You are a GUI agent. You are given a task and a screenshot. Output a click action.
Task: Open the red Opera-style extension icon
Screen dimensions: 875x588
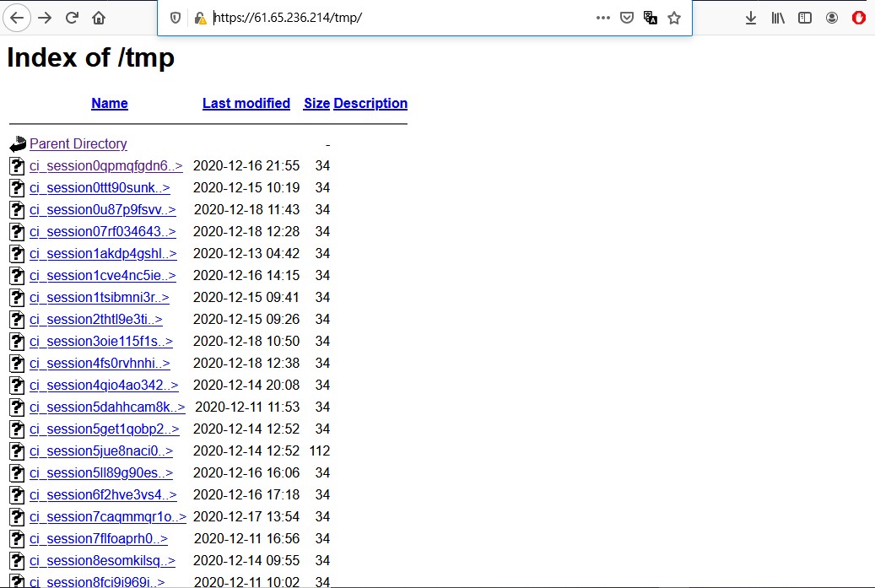click(x=858, y=18)
